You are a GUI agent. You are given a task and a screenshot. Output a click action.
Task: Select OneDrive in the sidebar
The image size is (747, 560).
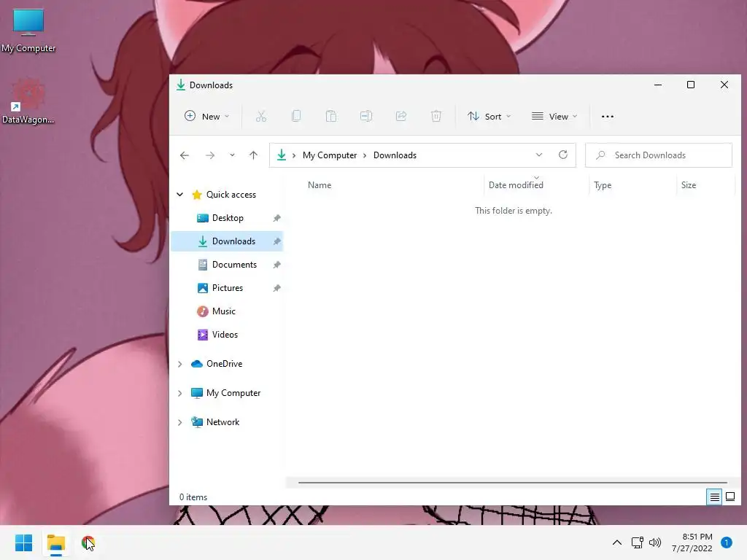(224, 364)
